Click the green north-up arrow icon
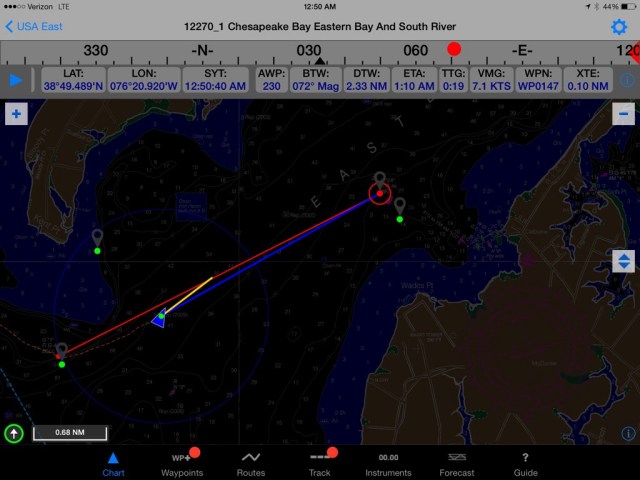 (15, 434)
